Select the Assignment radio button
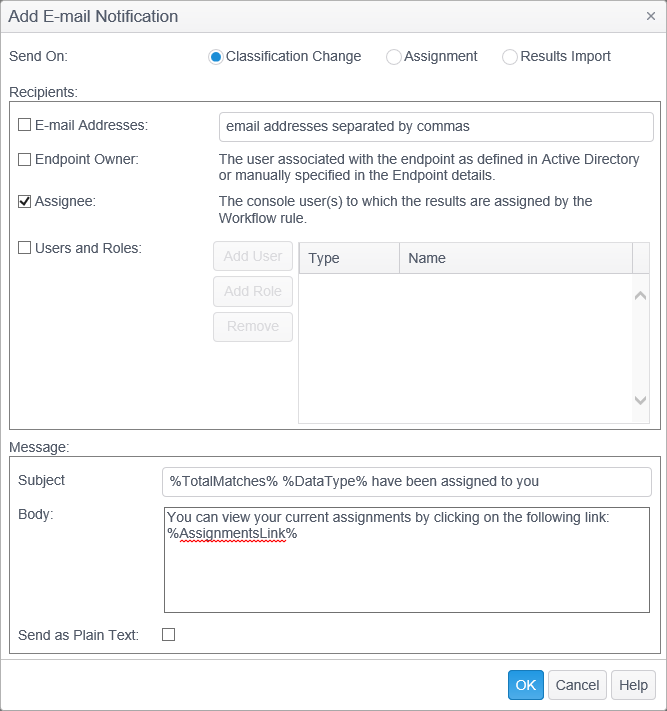 coord(394,57)
